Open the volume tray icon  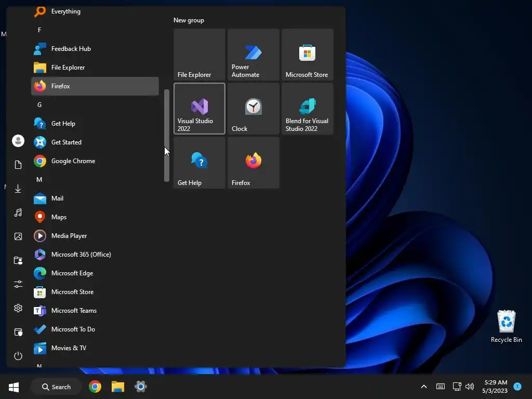pos(470,387)
